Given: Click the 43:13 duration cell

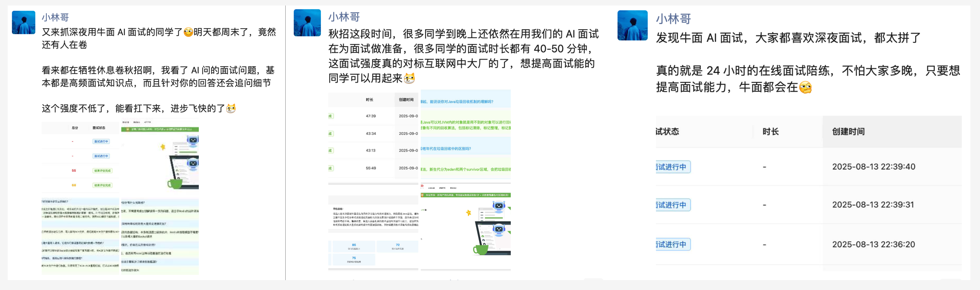Looking at the screenshot, I should coord(371,151).
